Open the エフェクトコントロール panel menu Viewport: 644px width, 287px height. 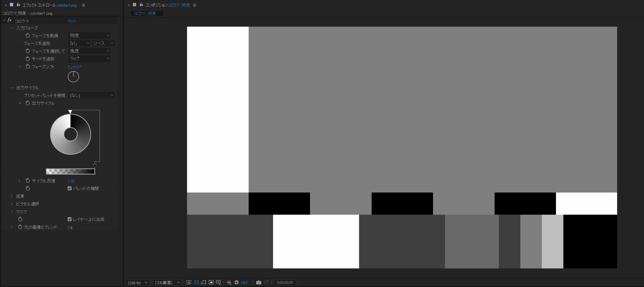(x=84, y=5)
